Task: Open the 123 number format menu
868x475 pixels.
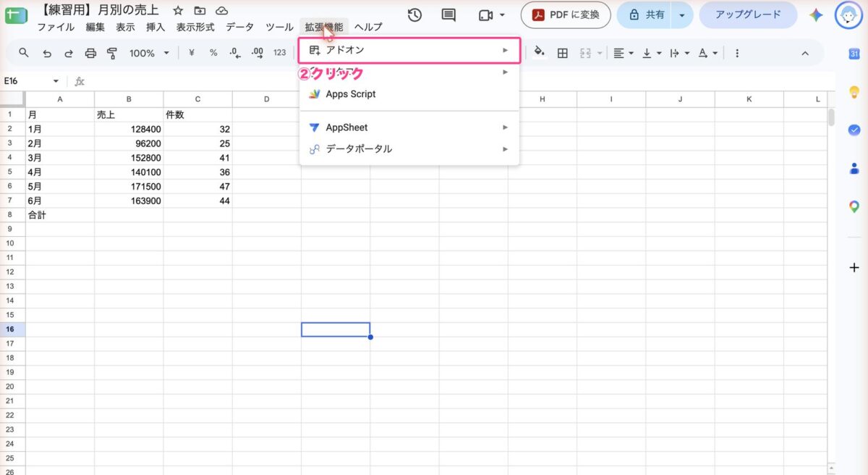Action: point(280,53)
